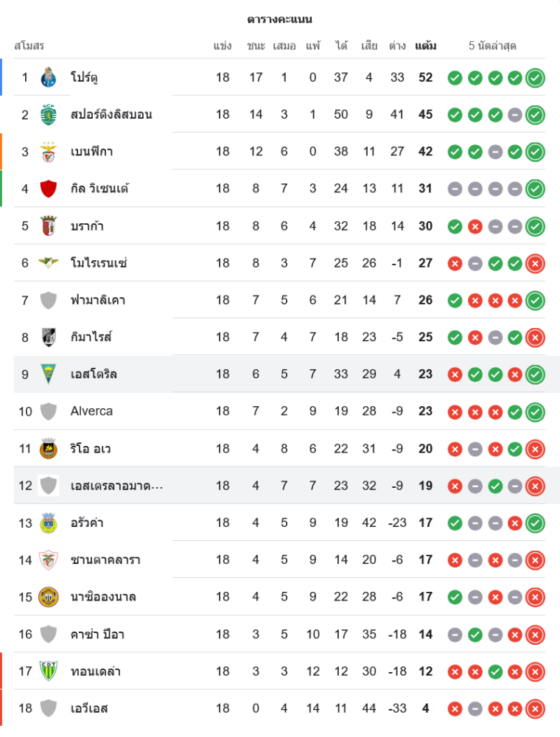Sort table by แต้ม points column

[425, 46]
